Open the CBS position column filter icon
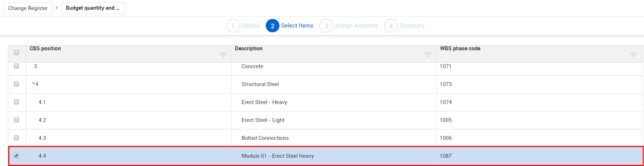644x166 pixels. click(x=223, y=55)
